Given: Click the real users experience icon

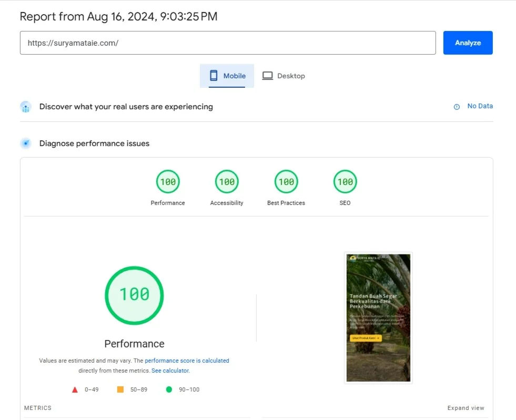Looking at the screenshot, I should pyautogui.click(x=26, y=107).
